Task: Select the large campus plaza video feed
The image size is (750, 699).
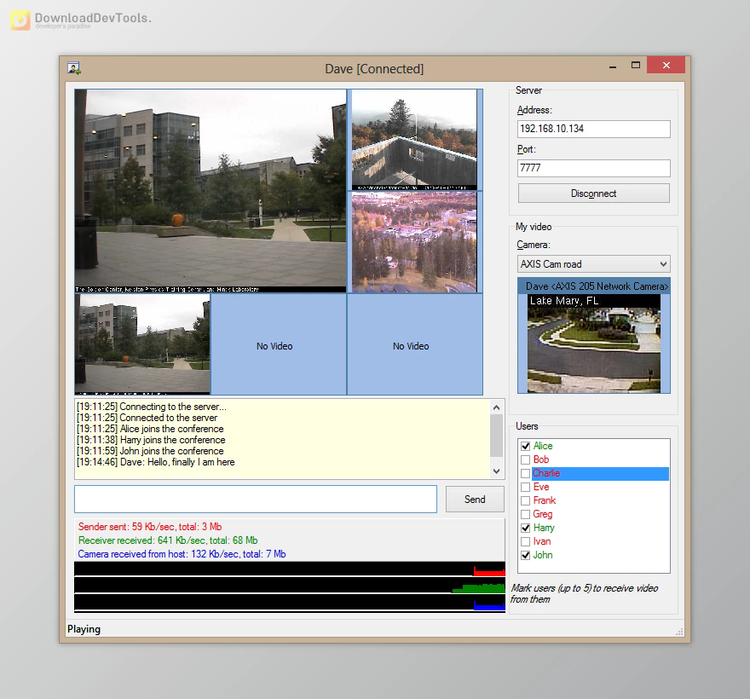Action: click(x=210, y=190)
